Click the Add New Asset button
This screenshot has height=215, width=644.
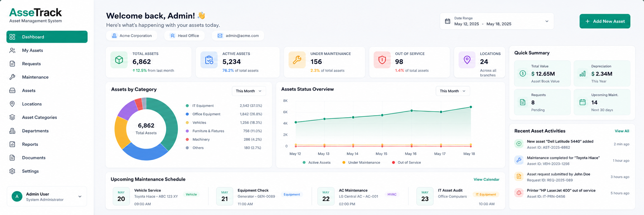(x=605, y=21)
